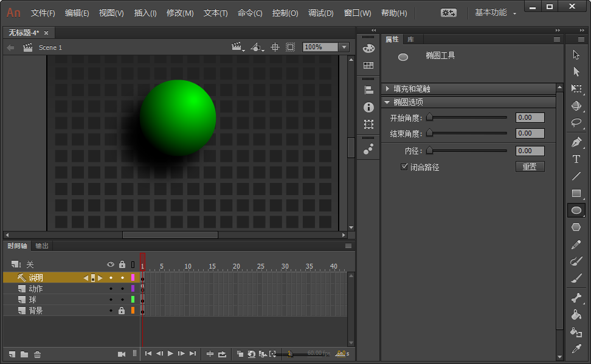The height and width of the screenshot is (364, 591).
Task: Activate the Bone tool
Action: click(576, 298)
